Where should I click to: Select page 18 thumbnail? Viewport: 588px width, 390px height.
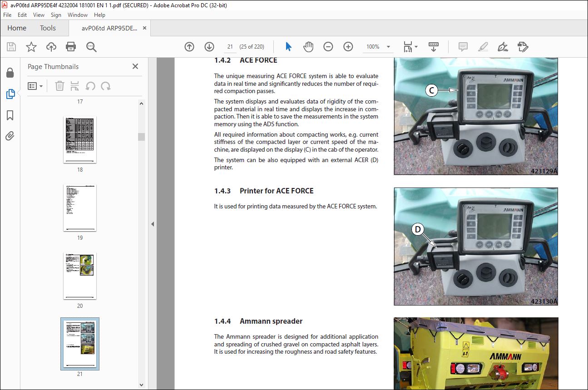click(x=80, y=139)
